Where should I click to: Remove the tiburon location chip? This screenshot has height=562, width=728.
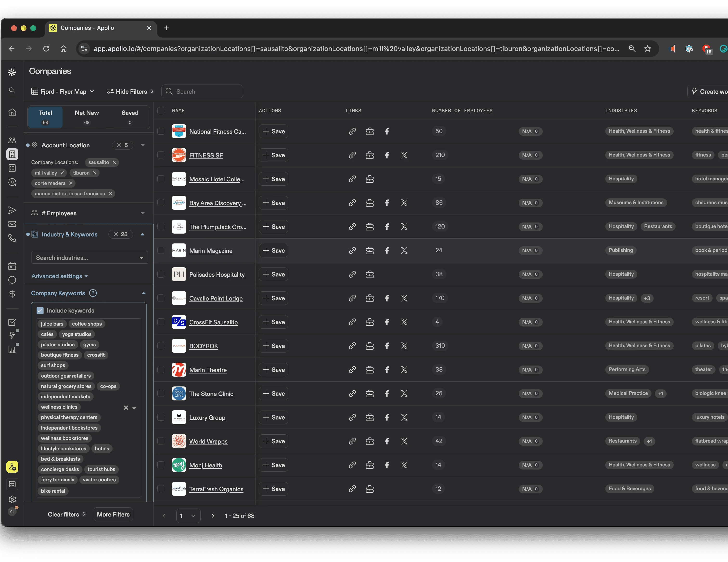95,173
